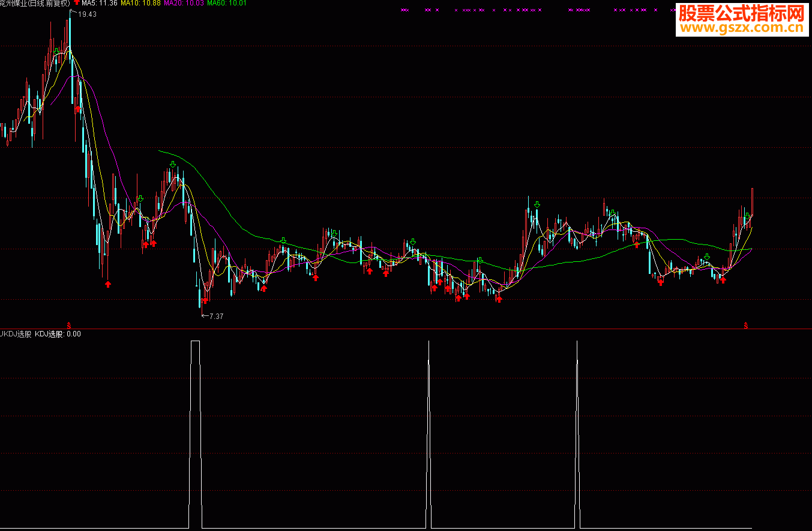Viewport: 812px width, 531px height.
Task: Click the tallest latest red candlestick
Action: click(x=752, y=202)
